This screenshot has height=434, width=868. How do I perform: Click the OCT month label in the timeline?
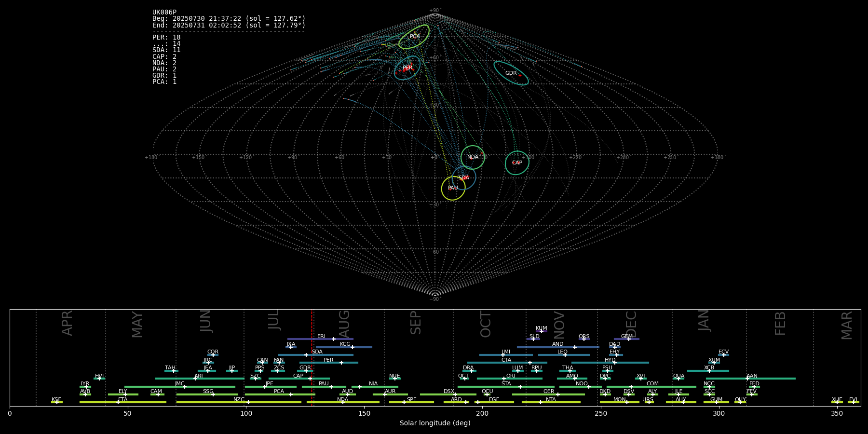pyautogui.click(x=486, y=324)
